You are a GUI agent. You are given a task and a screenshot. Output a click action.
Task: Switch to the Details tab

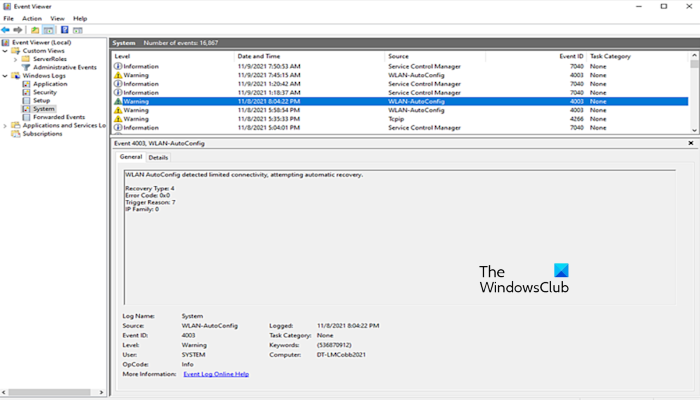[x=159, y=157]
